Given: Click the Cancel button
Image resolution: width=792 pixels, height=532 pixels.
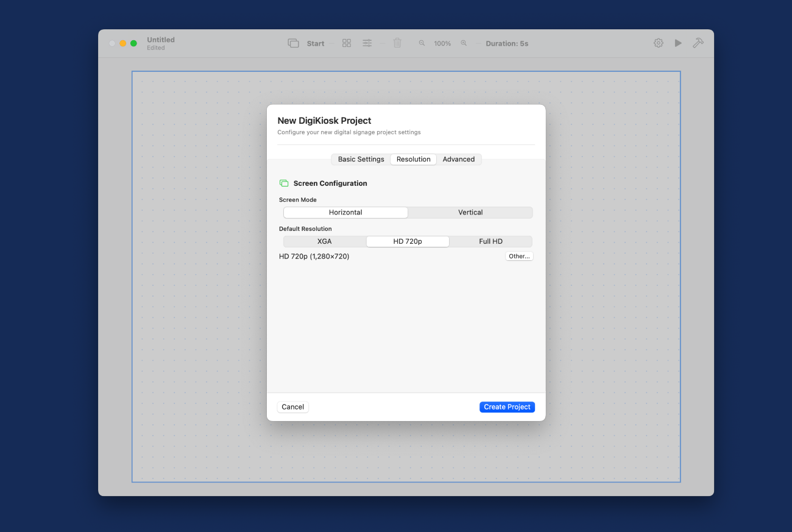Looking at the screenshot, I should pos(293,407).
